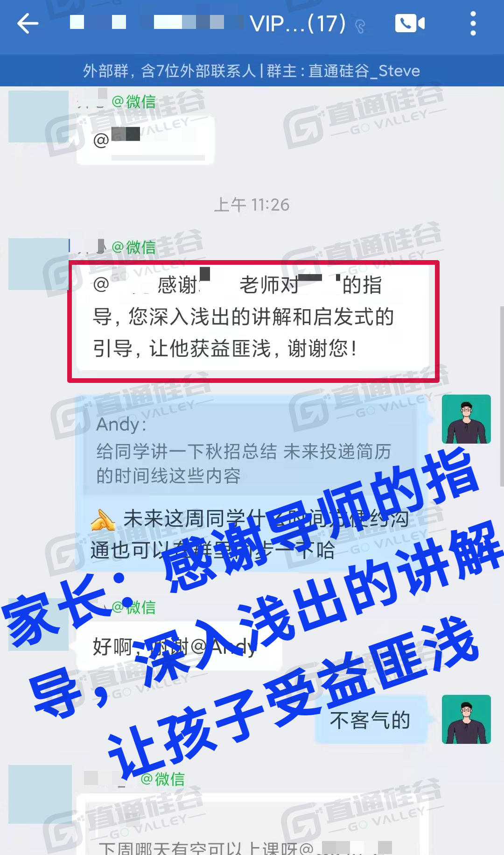This screenshot has height=855, width=504.
Task: Tap the ear receiver mode icon
Action: point(360,27)
